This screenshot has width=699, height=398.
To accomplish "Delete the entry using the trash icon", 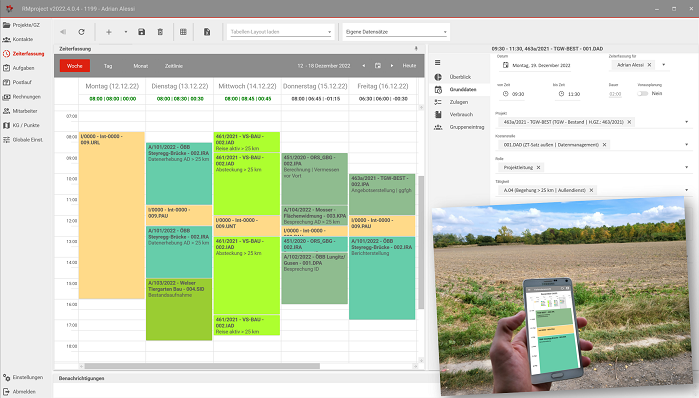I will click(x=160, y=32).
